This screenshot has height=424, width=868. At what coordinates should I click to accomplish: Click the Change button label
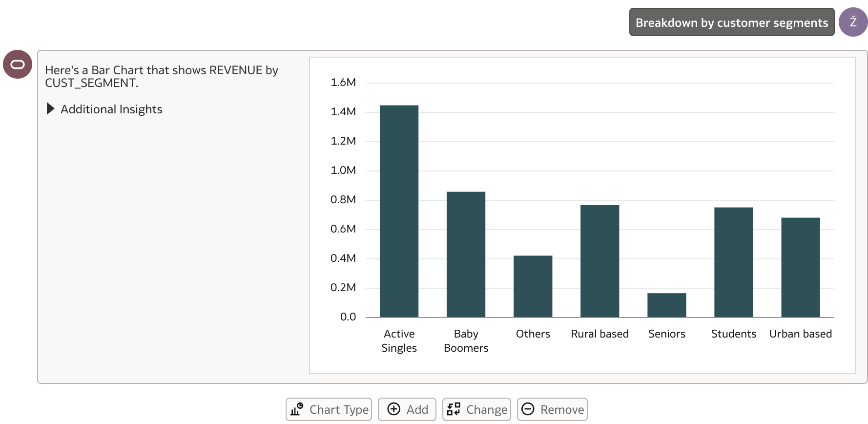coord(487,409)
